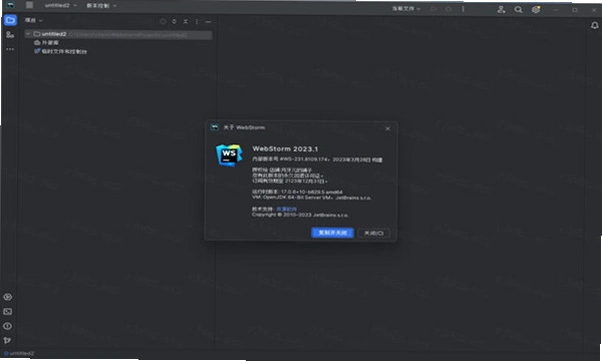Viewport: 602px width, 361px height.
Task: Click the Run play icon
Action: [x=433, y=8]
